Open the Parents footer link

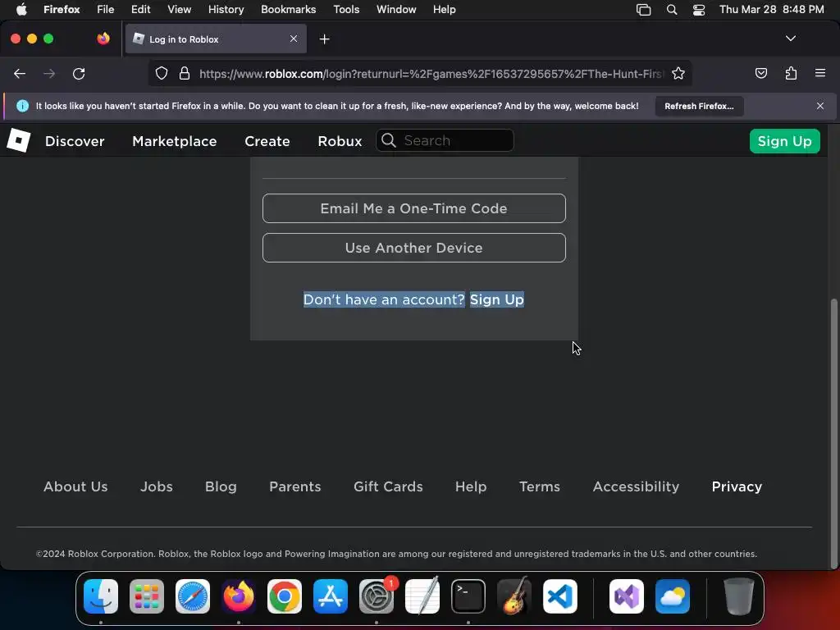(x=294, y=486)
